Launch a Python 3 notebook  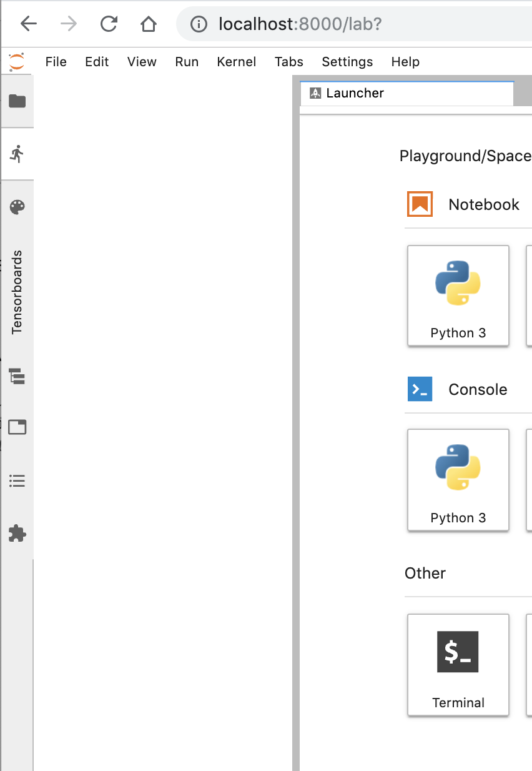(x=458, y=296)
